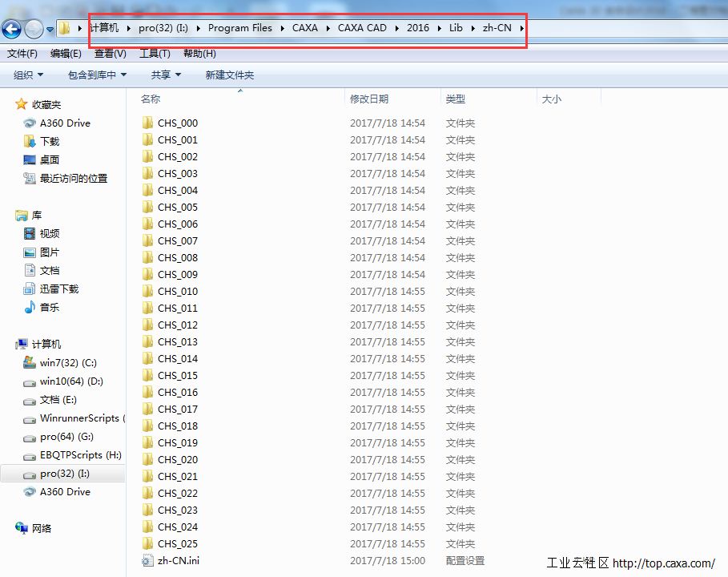Screen dimensions: 728x577
Task: Select pro(32) (I:) breadcrumb segment
Action: click(163, 28)
